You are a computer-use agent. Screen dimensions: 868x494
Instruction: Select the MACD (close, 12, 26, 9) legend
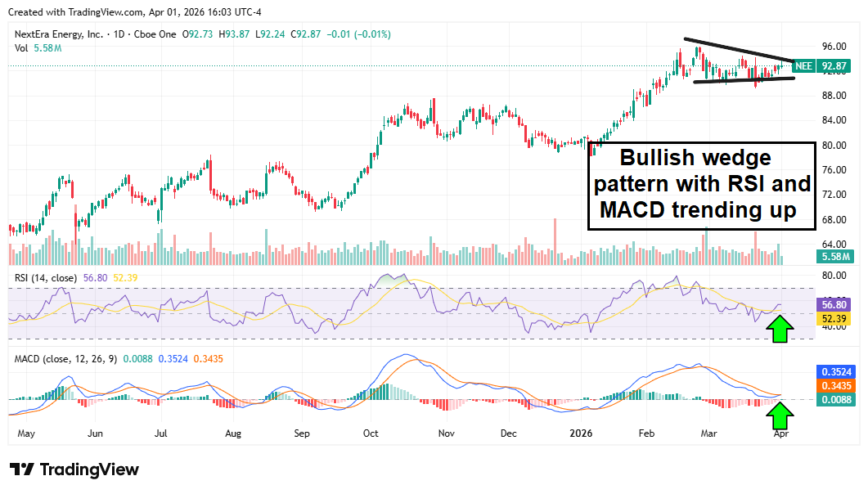(x=64, y=359)
